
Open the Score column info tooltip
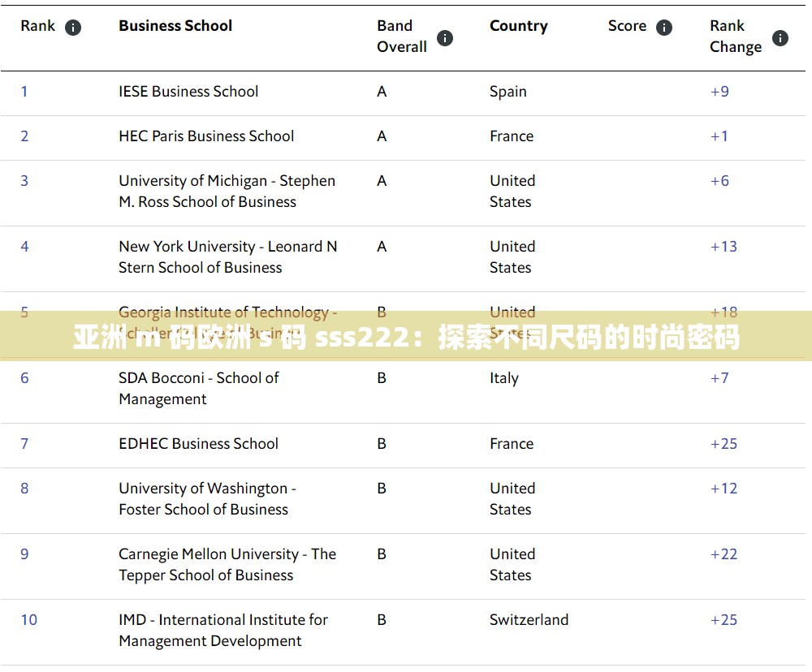(663, 27)
